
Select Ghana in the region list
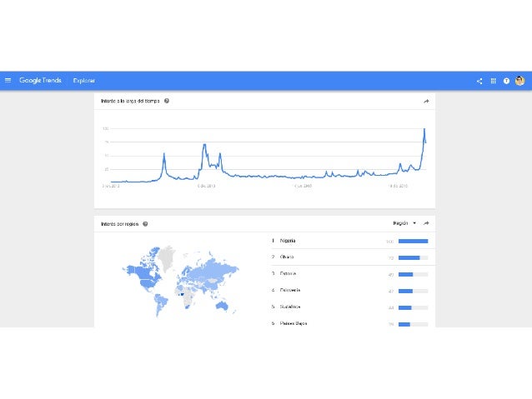tap(287, 257)
